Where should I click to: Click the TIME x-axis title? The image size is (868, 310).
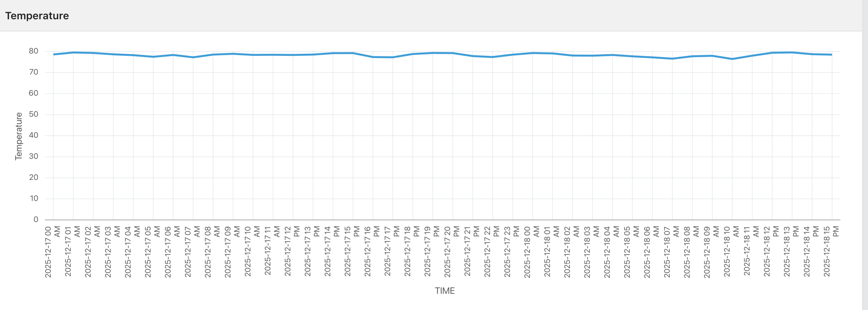(445, 291)
